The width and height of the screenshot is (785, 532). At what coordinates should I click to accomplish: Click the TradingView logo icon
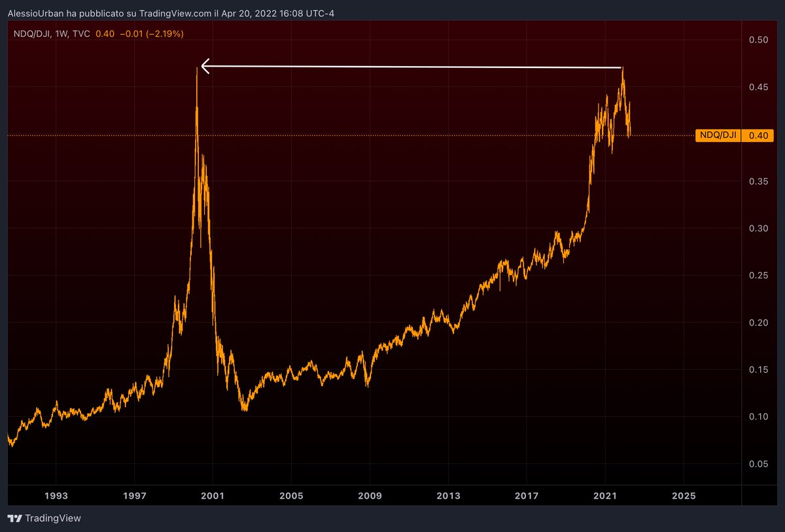[14, 518]
